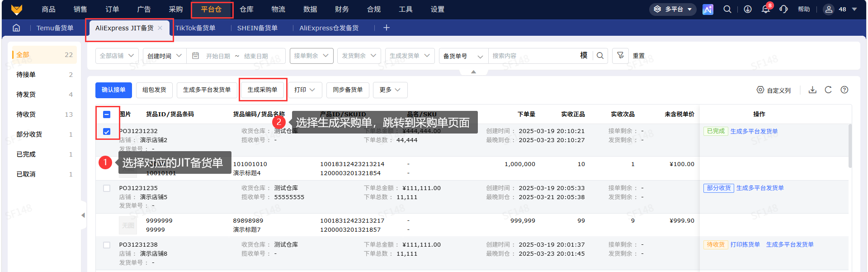Filter by 待发货 status

click(x=44, y=95)
